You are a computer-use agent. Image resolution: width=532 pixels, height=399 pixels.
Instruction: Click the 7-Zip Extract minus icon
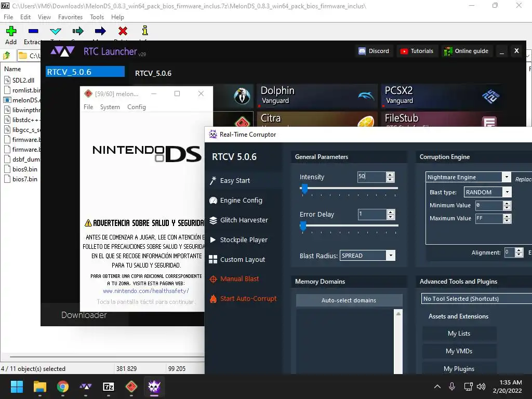tap(33, 31)
